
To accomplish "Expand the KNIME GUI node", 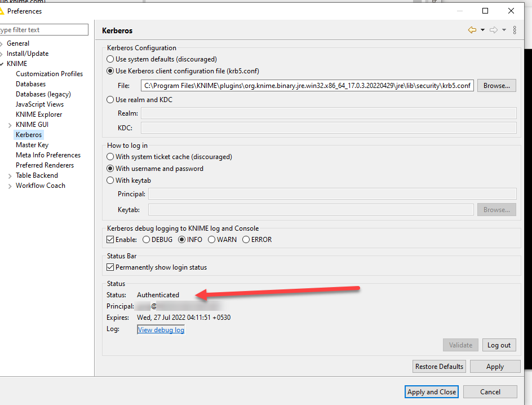I will pyautogui.click(x=10, y=125).
